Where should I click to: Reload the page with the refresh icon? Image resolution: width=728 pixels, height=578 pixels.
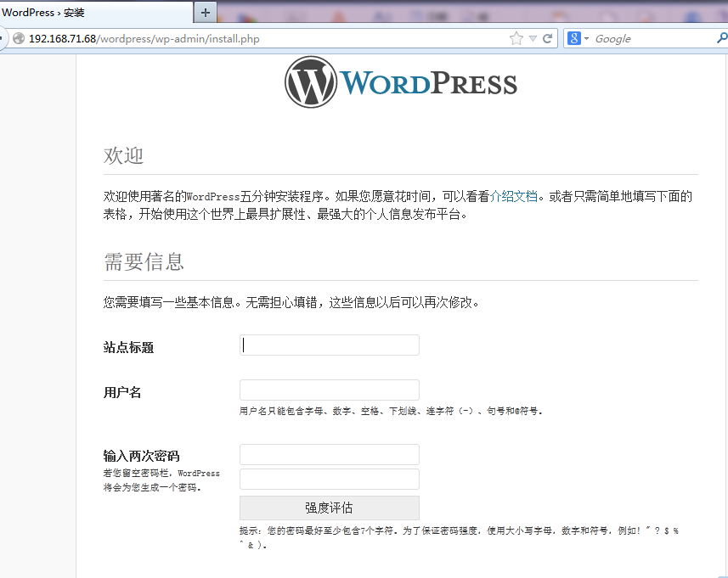point(548,38)
